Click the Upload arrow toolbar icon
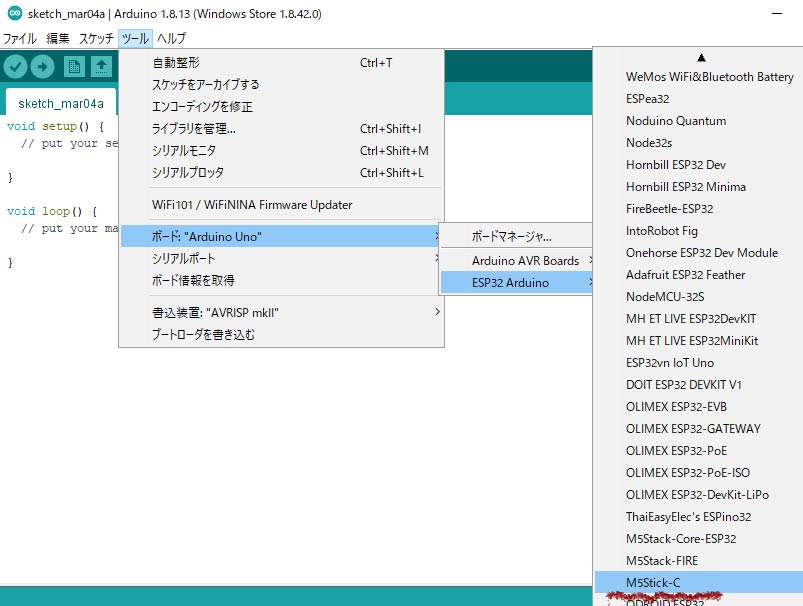The width and height of the screenshot is (803, 606). (43, 67)
